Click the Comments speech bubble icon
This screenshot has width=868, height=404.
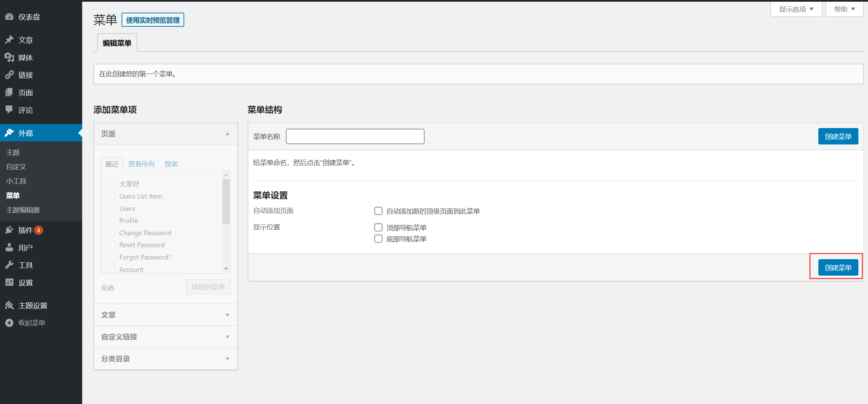click(x=9, y=110)
